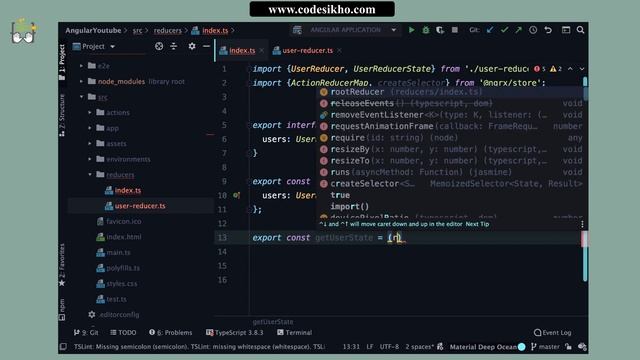The width and height of the screenshot is (640, 360).
Task: Click the warnings count indicator
Action: pyautogui.click(x=556, y=69)
